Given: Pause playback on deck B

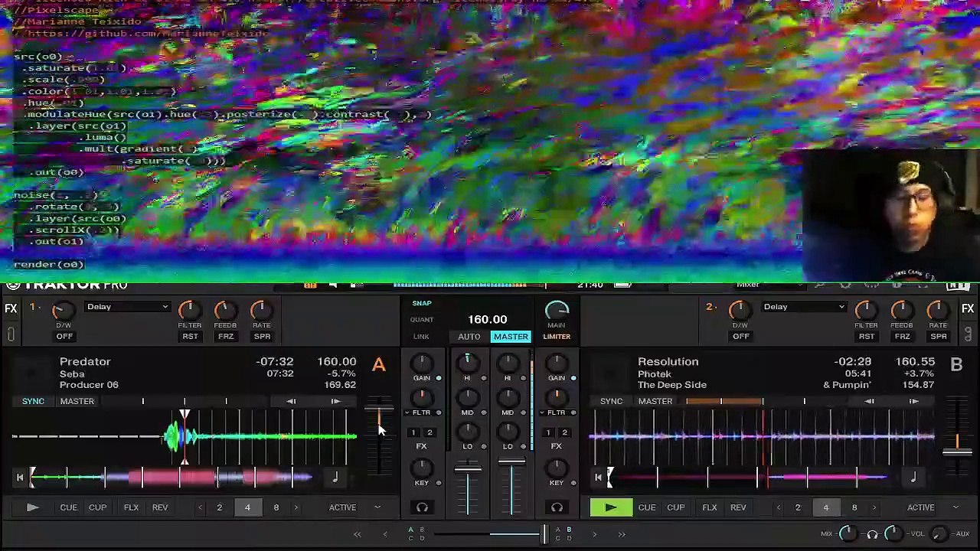Looking at the screenshot, I should click(611, 507).
